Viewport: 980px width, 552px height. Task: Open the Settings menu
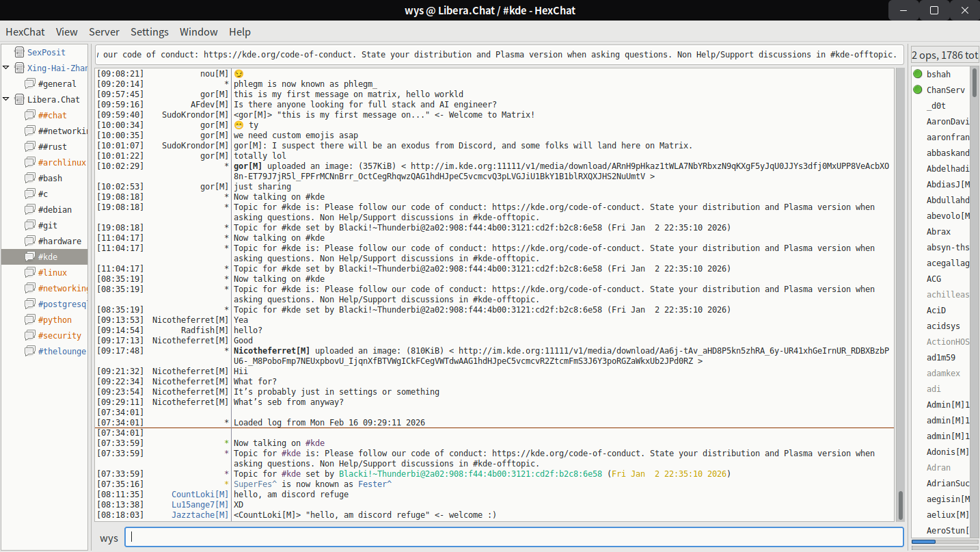pyautogui.click(x=149, y=32)
